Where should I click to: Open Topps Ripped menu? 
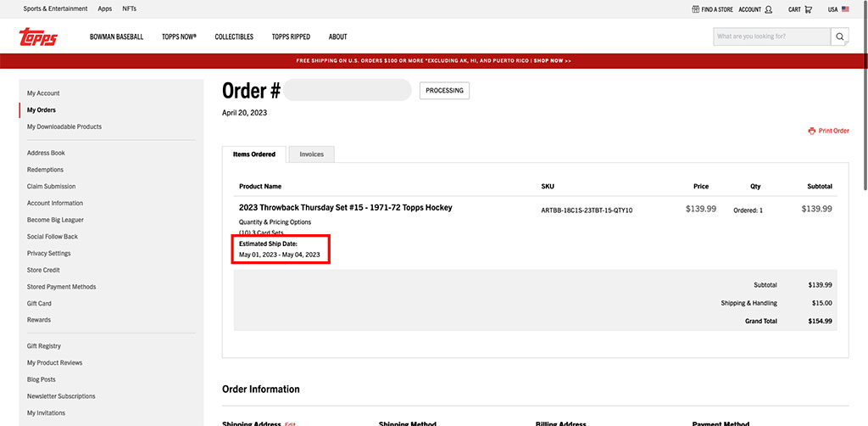[291, 36]
